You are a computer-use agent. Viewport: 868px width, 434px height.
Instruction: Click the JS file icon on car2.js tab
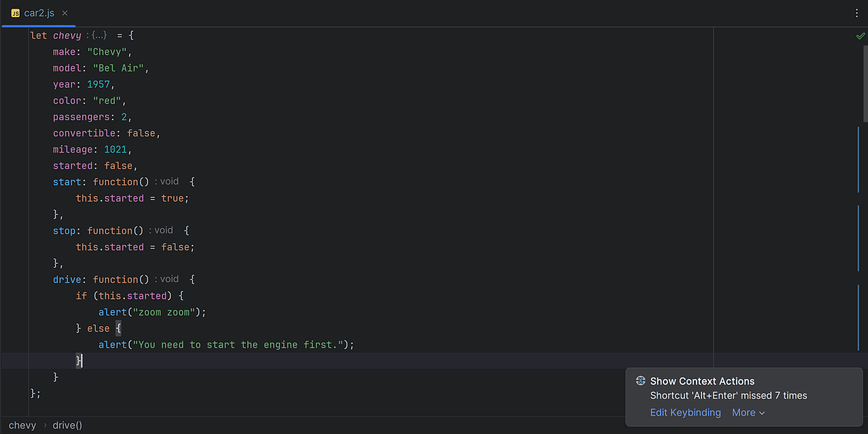[15, 13]
